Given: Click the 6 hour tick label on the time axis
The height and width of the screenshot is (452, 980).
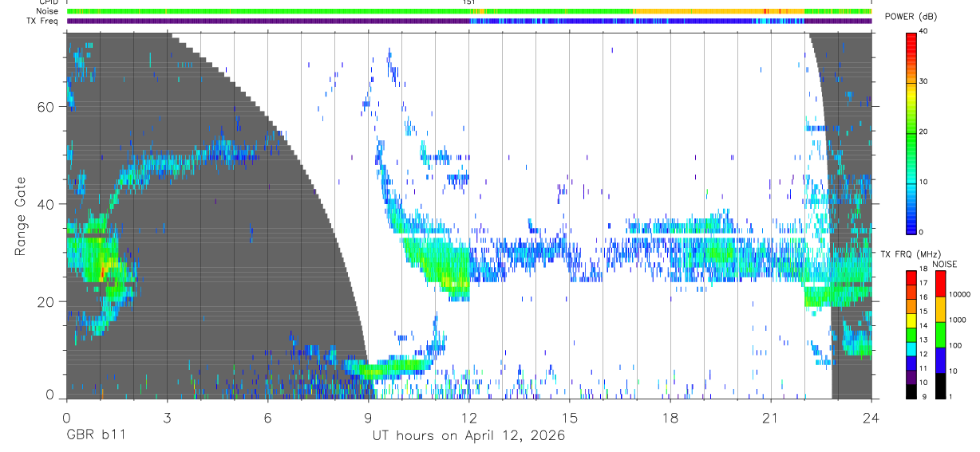Looking at the screenshot, I should (x=267, y=418).
